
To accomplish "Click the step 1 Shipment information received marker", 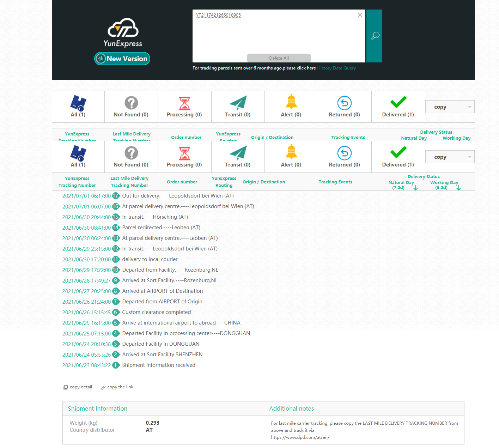I will (x=116, y=365).
